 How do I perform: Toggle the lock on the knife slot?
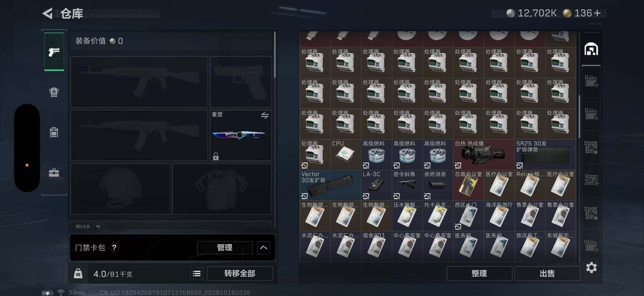pos(216,156)
